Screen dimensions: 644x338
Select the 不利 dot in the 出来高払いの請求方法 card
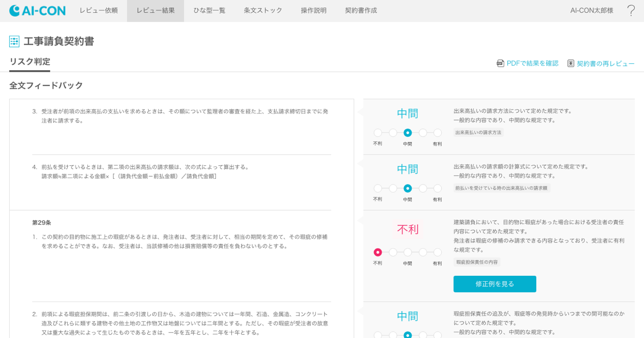(x=378, y=133)
